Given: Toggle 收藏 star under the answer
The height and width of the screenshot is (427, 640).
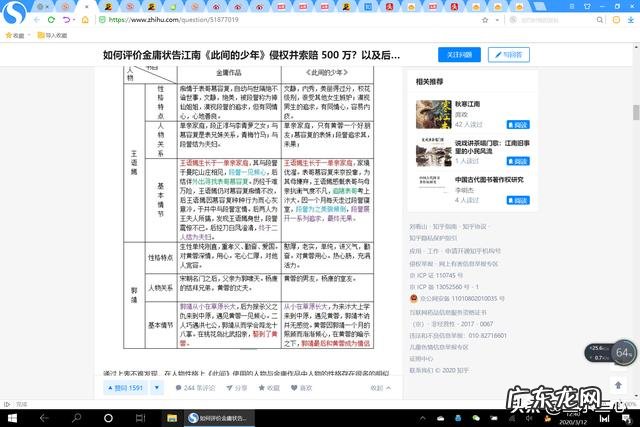Looking at the screenshot, I should 269,388.
